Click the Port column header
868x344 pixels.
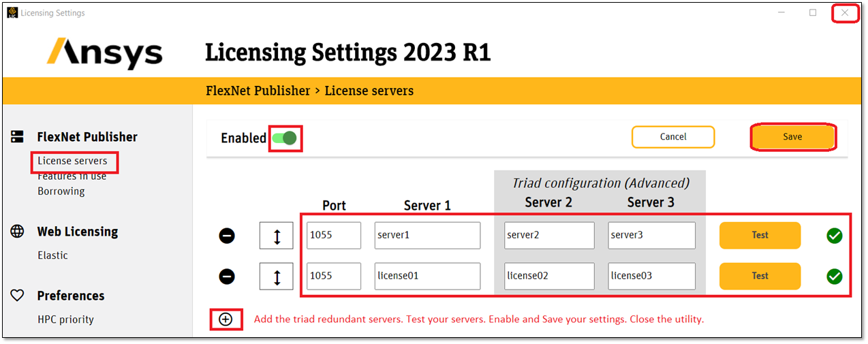334,205
